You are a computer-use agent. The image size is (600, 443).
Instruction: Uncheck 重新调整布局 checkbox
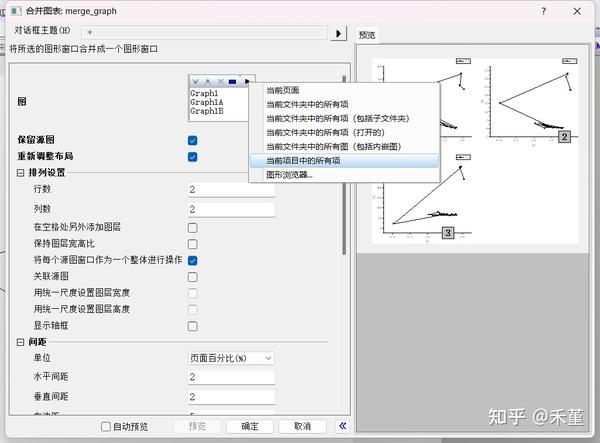(x=192, y=157)
